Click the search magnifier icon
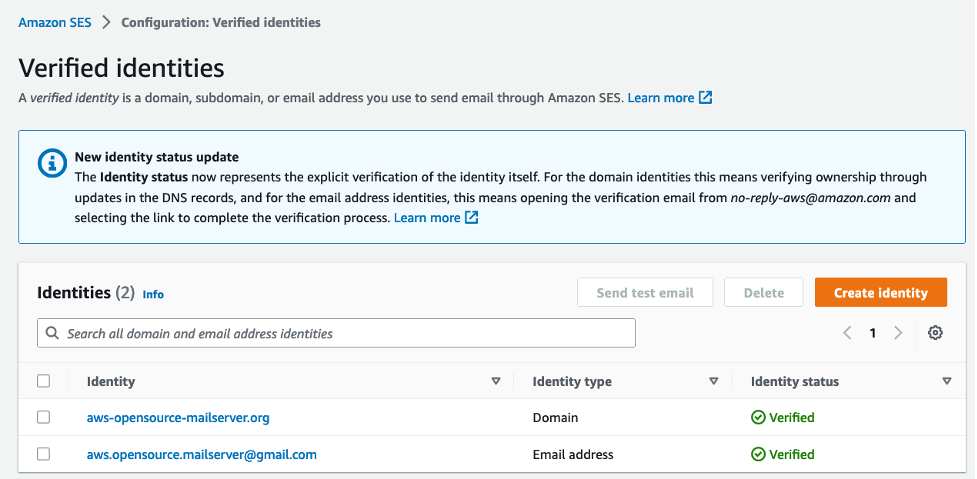Viewport: 977px width, 479px height. [x=53, y=333]
